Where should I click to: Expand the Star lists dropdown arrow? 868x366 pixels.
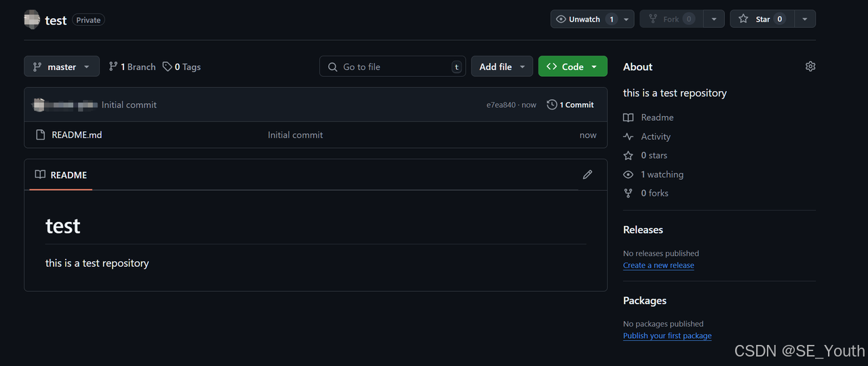point(805,19)
